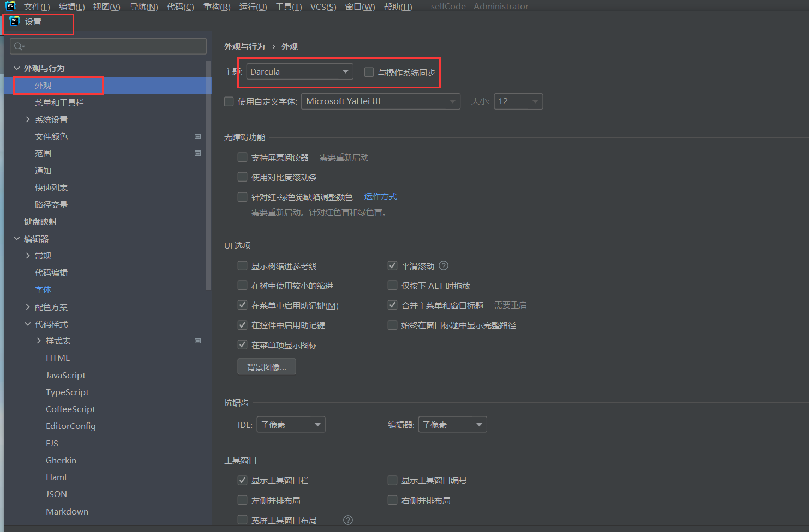809x532 pixels.
Task: Expand the 常规 tree node
Action: click(x=28, y=256)
